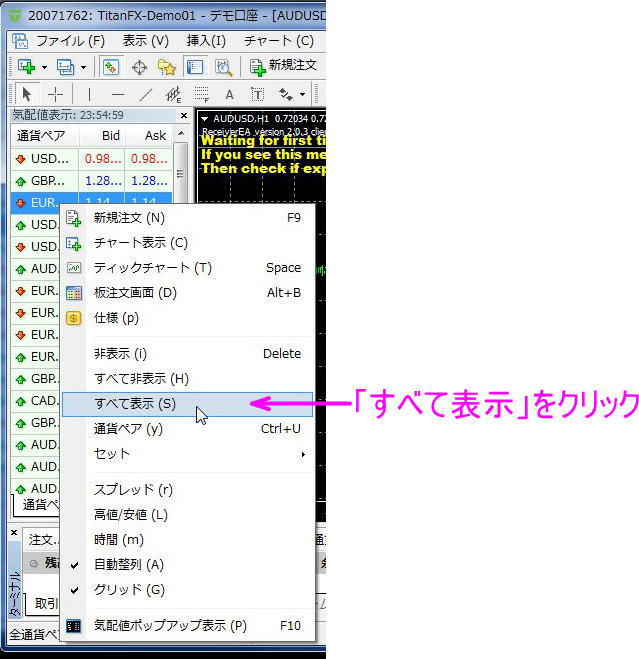Select the highlighted EUR row
Screen dimensions: 639x659
(91, 201)
